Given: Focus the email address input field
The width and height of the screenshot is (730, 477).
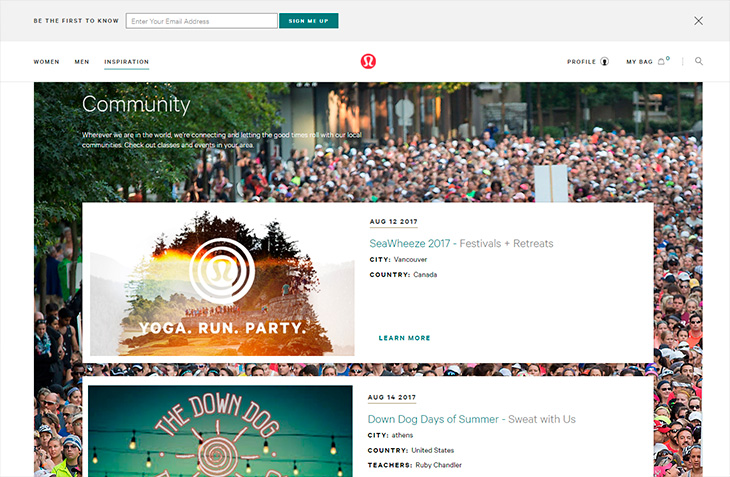Looking at the screenshot, I should (x=202, y=21).
